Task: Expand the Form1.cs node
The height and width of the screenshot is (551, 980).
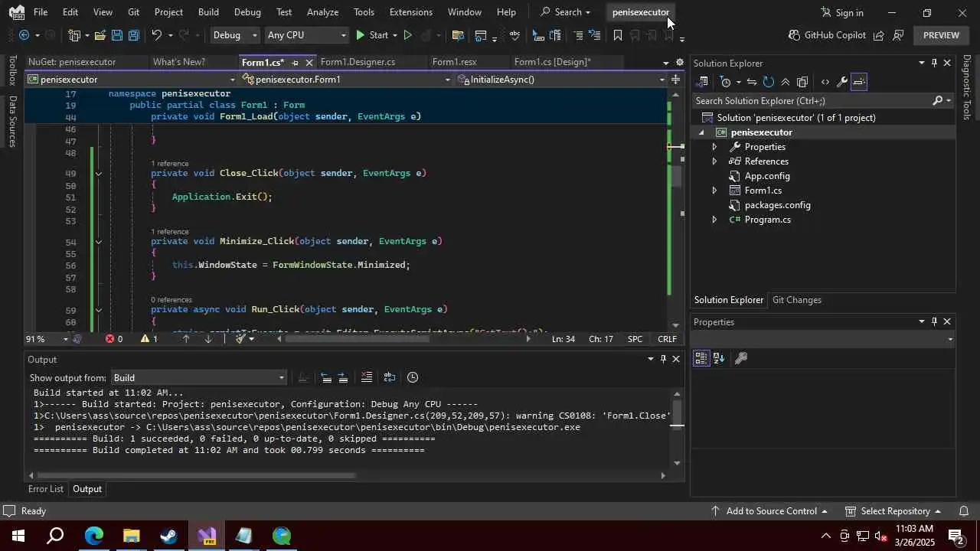Action: pos(714,191)
